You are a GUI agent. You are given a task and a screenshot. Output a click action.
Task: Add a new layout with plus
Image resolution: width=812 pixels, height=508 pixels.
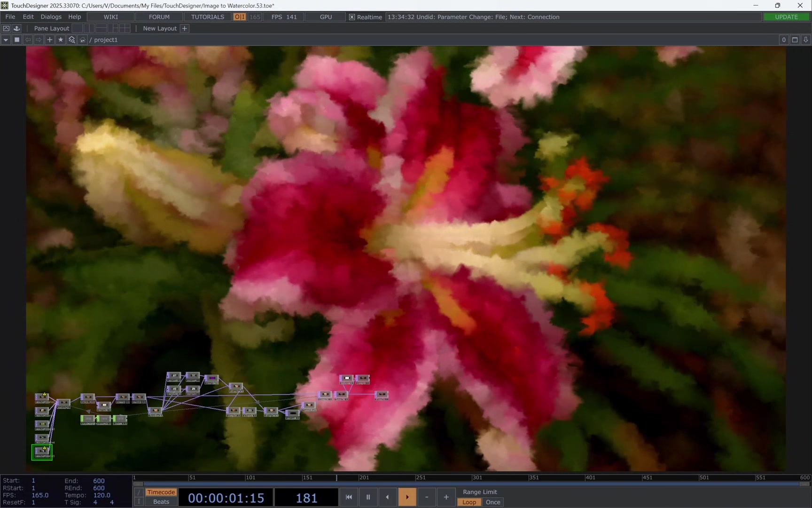point(185,28)
